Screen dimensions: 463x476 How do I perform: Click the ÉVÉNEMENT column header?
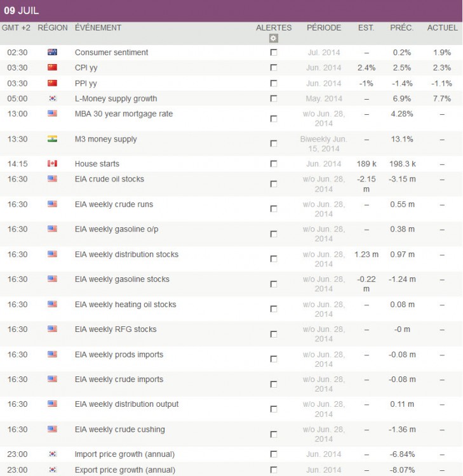[98, 28]
